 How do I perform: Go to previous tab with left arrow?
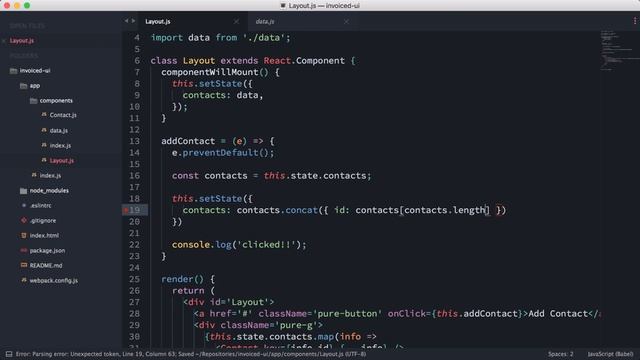[127, 21]
